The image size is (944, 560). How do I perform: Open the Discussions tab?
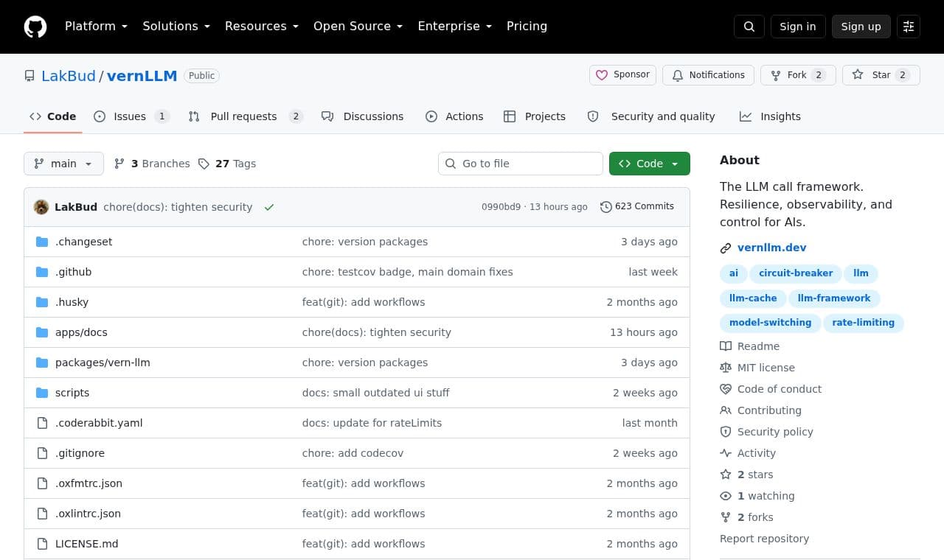pyautogui.click(x=363, y=116)
